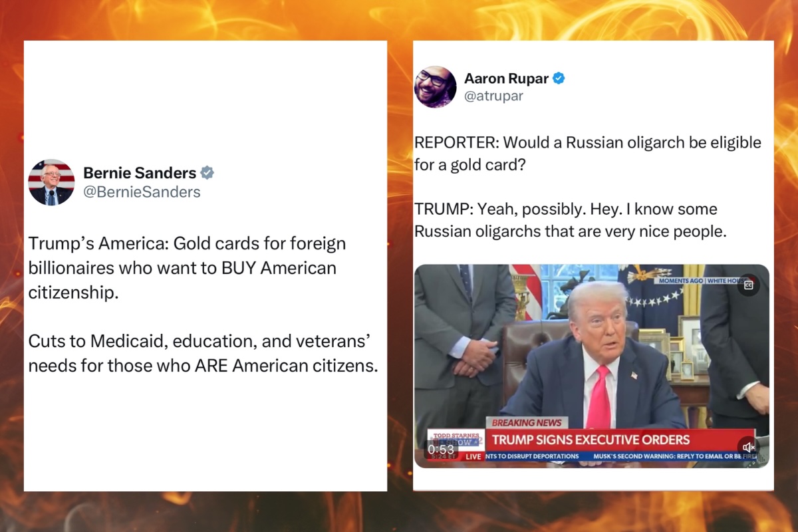Click the blue verified checkmark by Aaron Rupar
Image resolution: width=798 pixels, height=532 pixels.
(x=559, y=78)
